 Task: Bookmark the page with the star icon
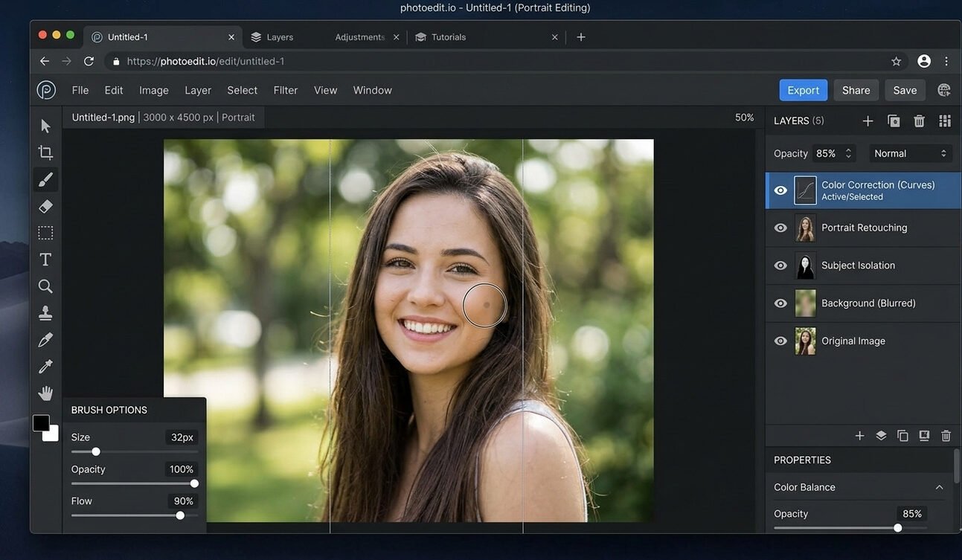click(x=897, y=61)
